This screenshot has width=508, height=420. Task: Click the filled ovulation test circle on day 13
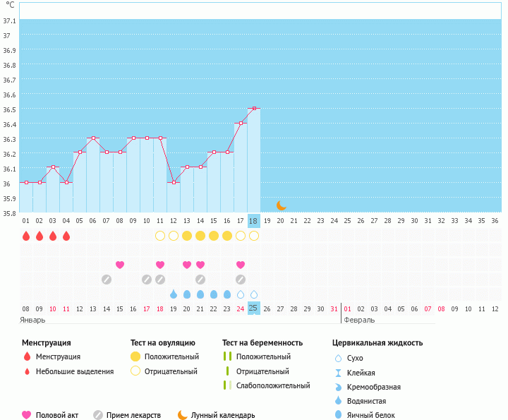click(x=187, y=236)
